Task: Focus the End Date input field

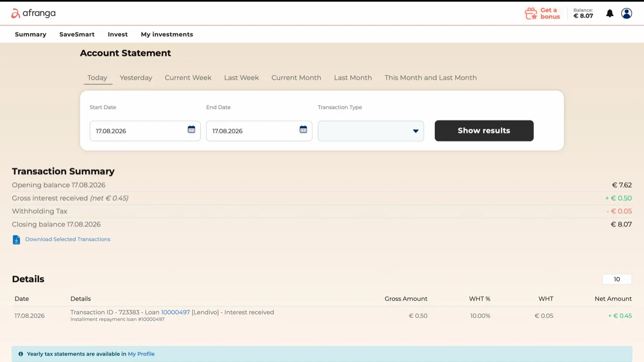Action: [259, 131]
